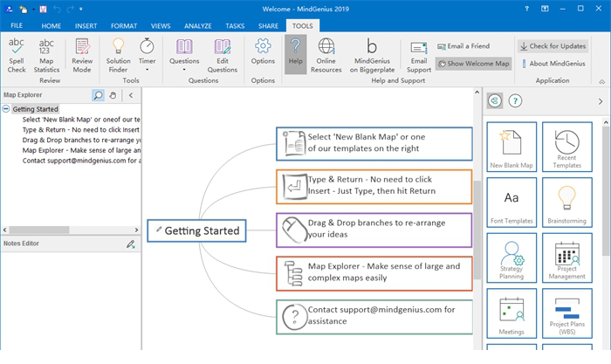The width and height of the screenshot is (611, 364).
Task: Toggle Show Welcome Map
Action: (x=473, y=64)
